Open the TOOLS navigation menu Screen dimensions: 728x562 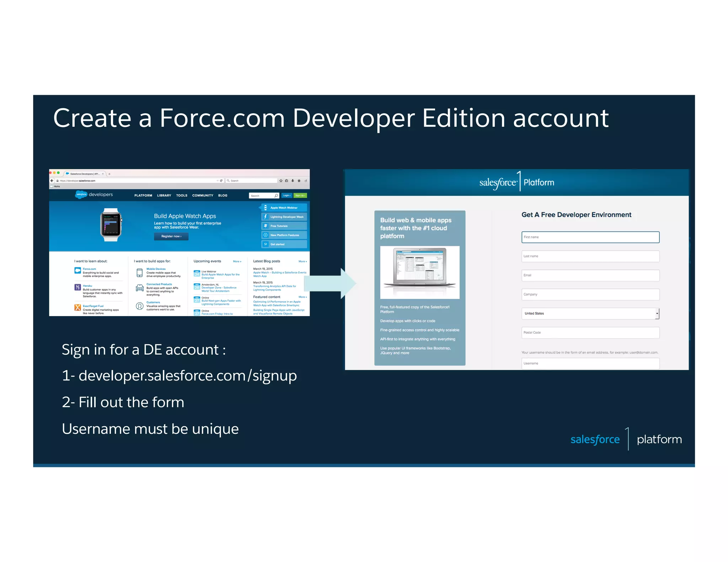182,195
